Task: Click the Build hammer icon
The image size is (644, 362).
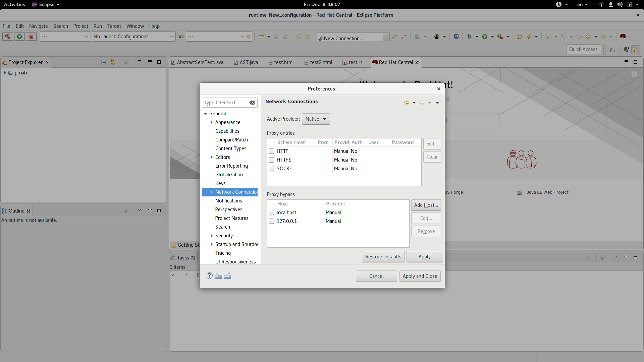Action: pos(7,37)
